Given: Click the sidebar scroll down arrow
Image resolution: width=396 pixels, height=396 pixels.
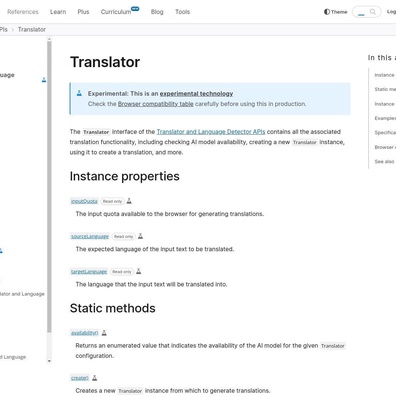Looking at the screenshot, I should [49, 361].
